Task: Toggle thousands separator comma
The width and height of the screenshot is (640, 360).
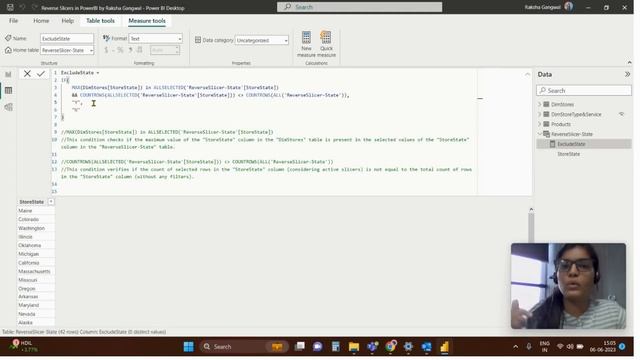Action: (x=130, y=50)
